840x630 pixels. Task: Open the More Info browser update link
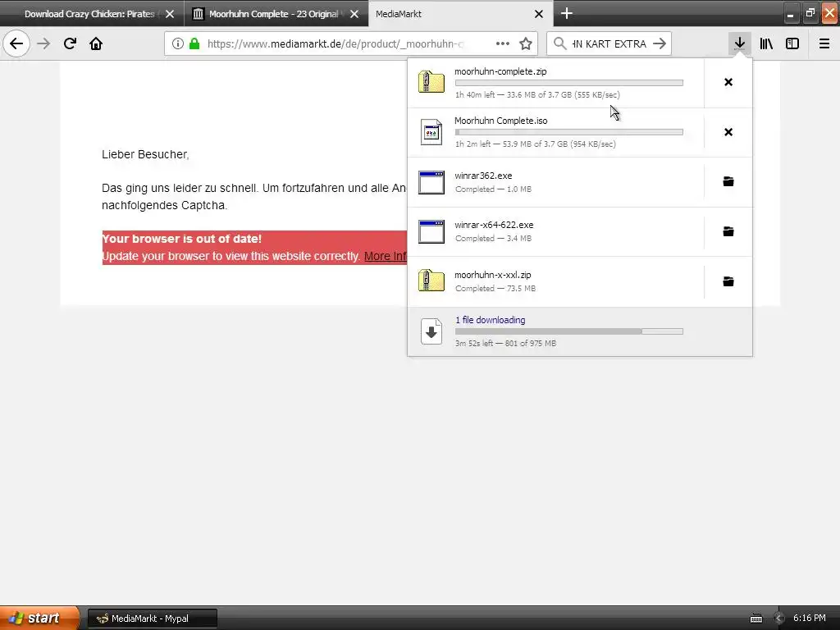[386, 256]
